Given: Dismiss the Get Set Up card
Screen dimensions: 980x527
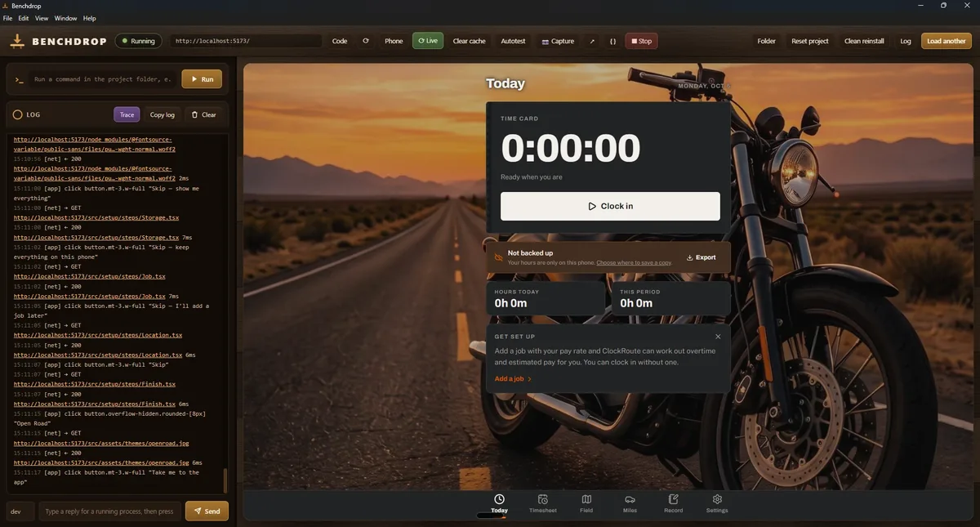Looking at the screenshot, I should [718, 337].
